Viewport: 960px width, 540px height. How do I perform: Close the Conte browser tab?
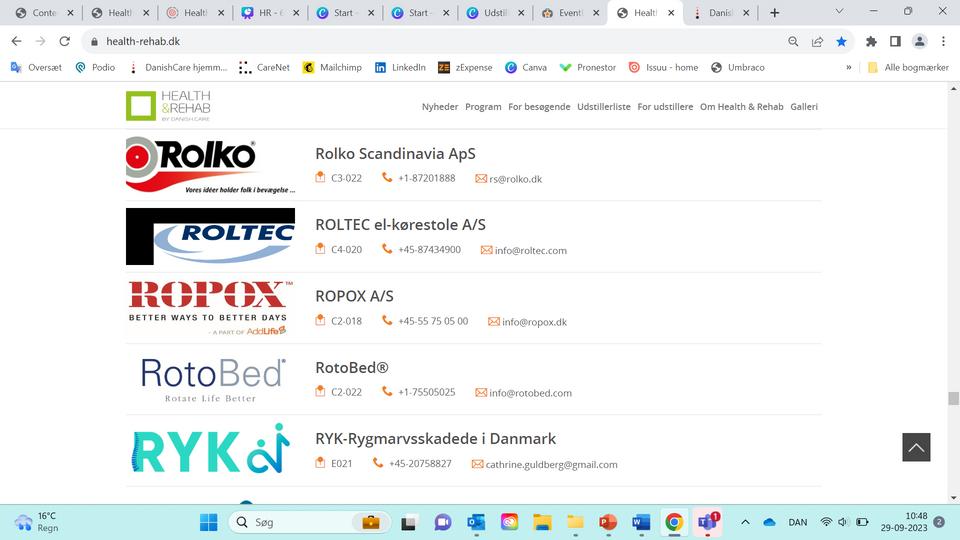pyautogui.click(x=70, y=13)
